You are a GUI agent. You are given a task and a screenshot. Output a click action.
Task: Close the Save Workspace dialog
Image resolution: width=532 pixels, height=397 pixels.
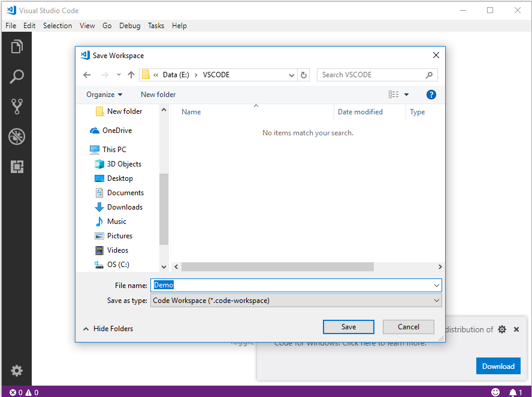click(436, 55)
